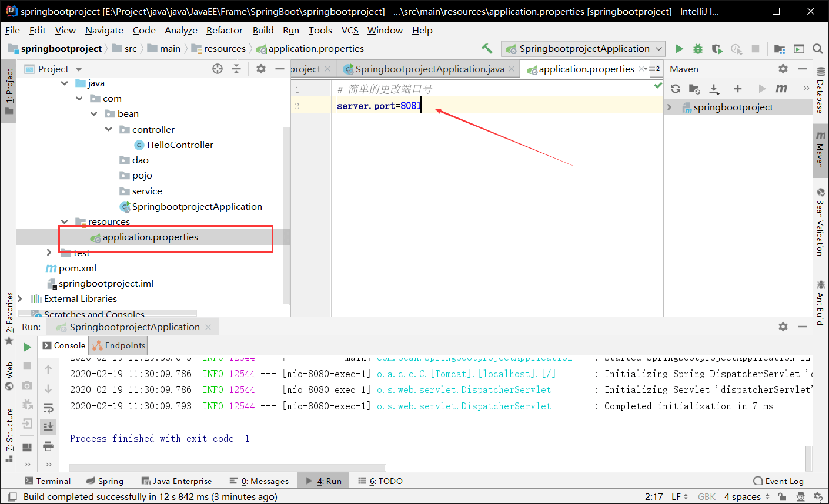Open the Event Log
The width and height of the screenshot is (829, 504).
[x=778, y=481]
